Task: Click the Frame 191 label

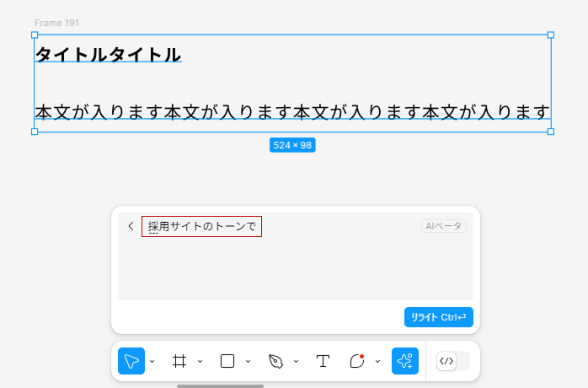Action: click(x=56, y=23)
